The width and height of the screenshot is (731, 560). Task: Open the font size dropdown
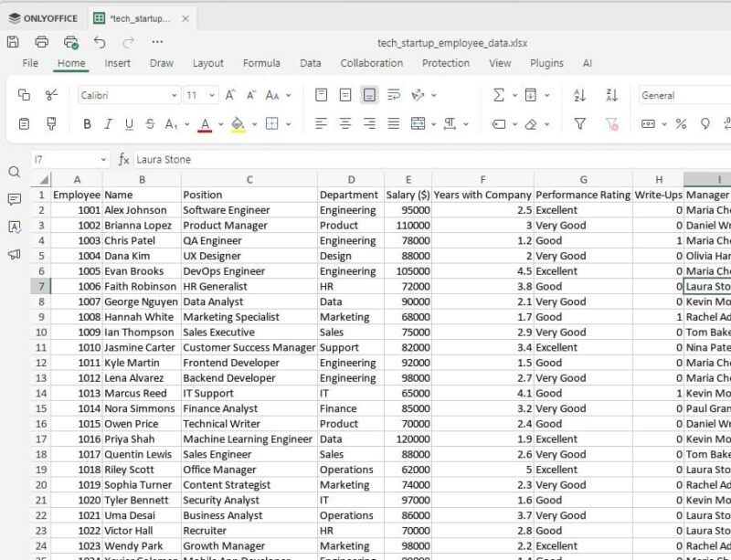[213, 94]
